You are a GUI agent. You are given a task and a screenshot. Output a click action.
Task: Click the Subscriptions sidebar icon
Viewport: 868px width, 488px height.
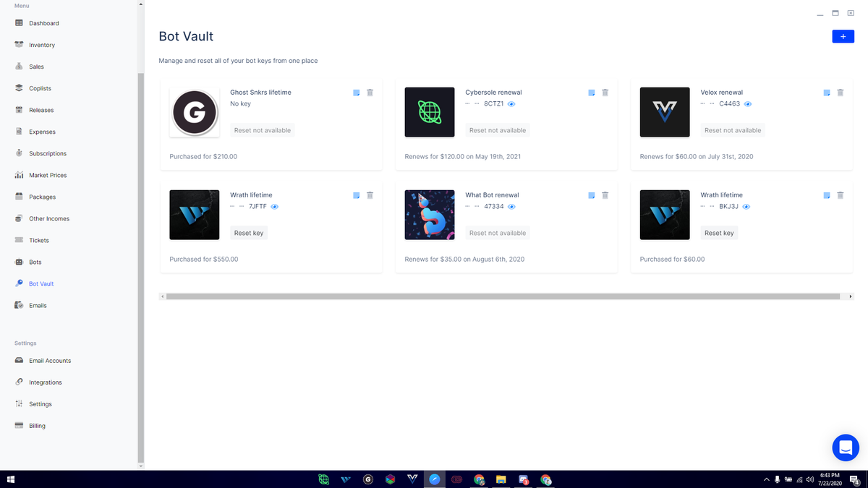20,153
